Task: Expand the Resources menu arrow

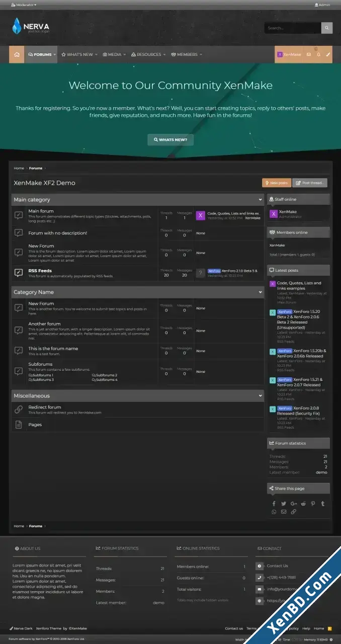Action: (164, 54)
